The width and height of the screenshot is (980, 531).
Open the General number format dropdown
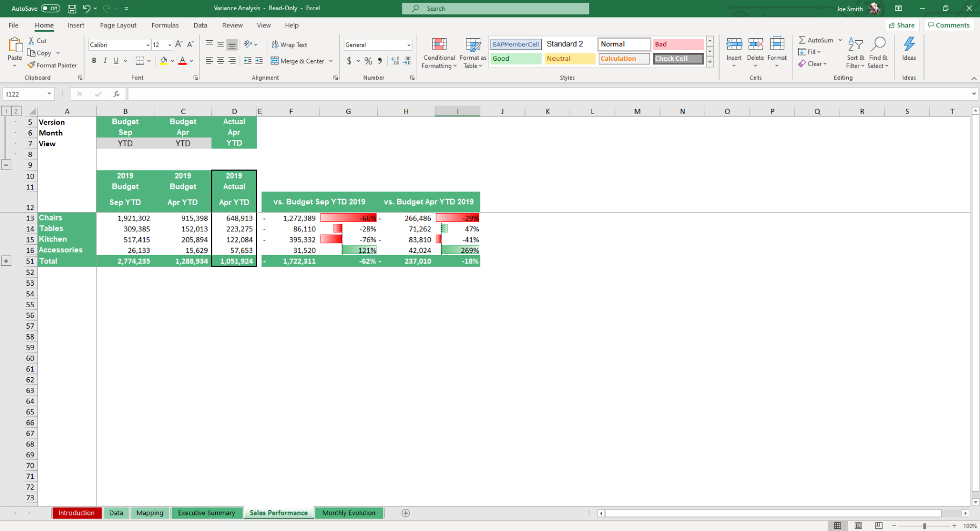coord(409,45)
